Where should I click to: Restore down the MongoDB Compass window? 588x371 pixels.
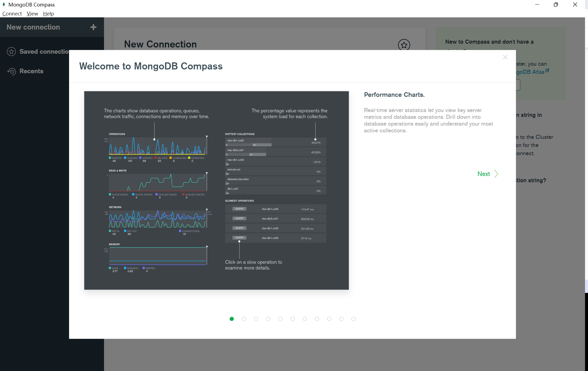[556, 5]
